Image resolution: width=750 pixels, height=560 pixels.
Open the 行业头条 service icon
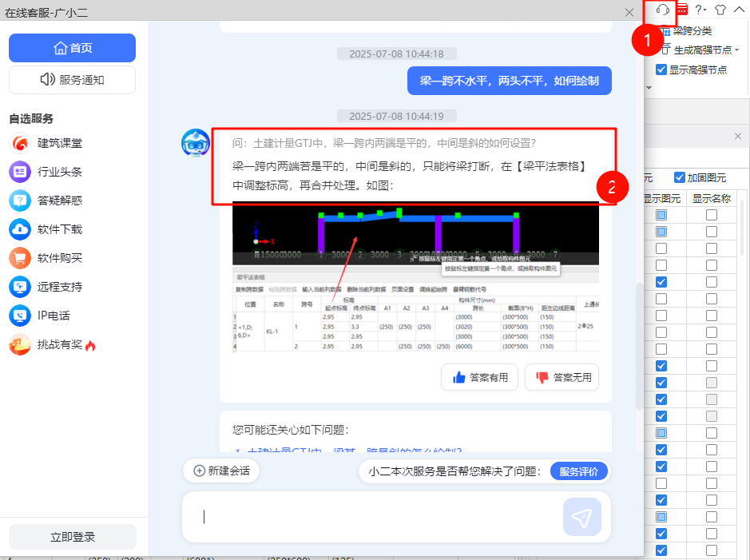(20, 172)
